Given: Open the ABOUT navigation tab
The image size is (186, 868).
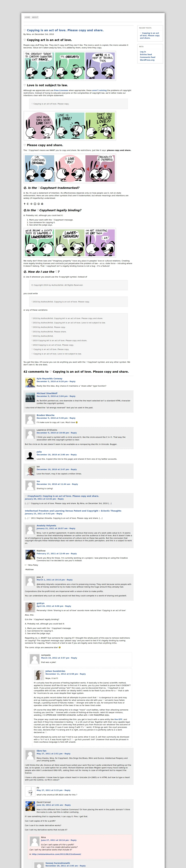Looking at the screenshot, I should coord(35,17).
